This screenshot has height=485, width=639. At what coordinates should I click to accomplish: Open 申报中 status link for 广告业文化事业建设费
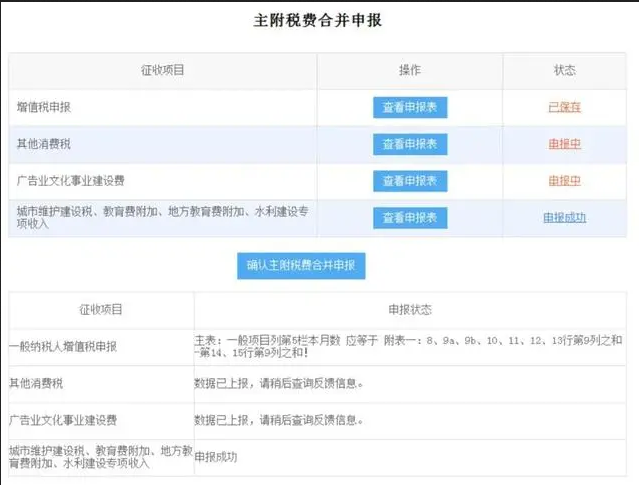564,181
